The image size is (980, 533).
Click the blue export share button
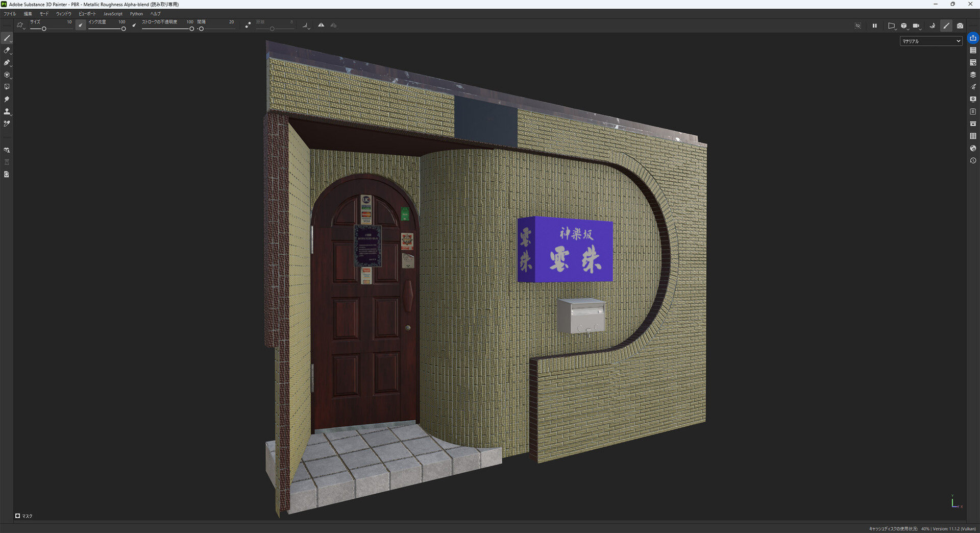973,38
